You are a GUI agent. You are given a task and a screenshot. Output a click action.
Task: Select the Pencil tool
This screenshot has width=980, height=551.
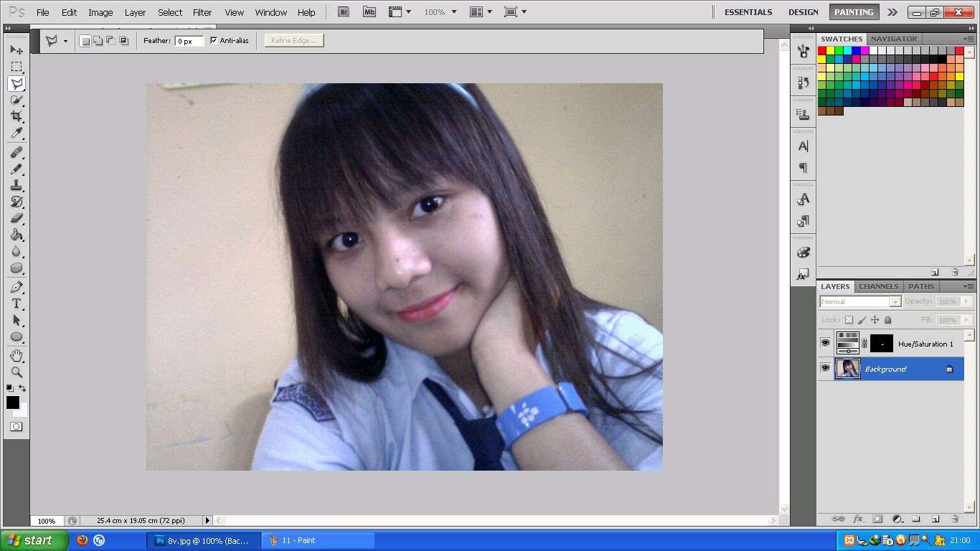(x=16, y=169)
